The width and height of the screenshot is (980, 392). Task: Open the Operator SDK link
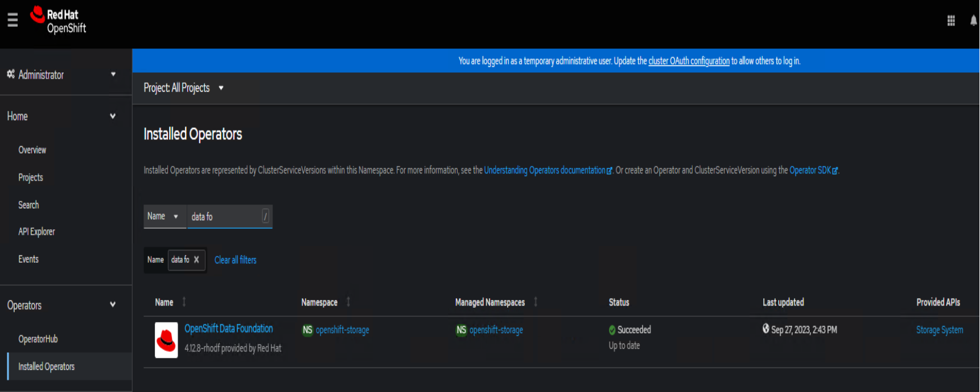click(813, 170)
